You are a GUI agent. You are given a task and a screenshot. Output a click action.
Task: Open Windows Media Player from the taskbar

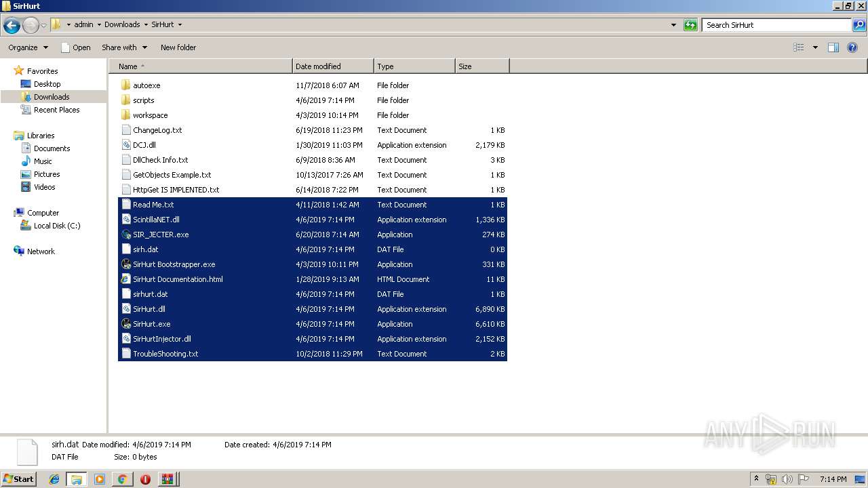100,479
